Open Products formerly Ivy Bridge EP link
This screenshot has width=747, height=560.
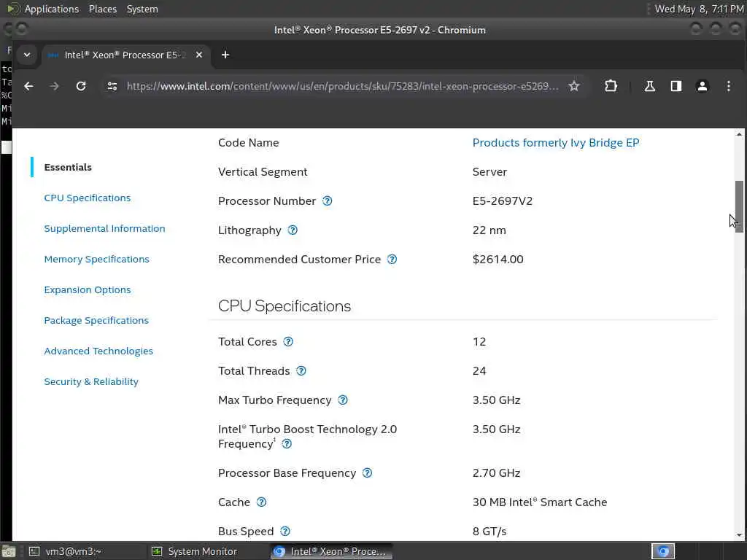(x=555, y=143)
